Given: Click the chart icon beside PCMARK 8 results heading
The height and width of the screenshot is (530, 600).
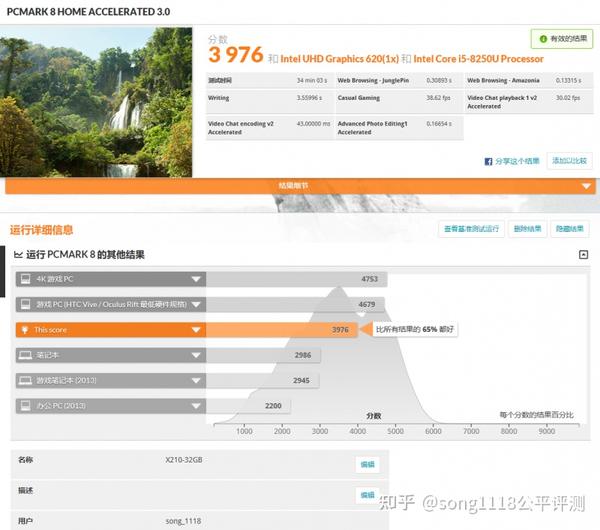Looking at the screenshot, I should coord(18,254).
